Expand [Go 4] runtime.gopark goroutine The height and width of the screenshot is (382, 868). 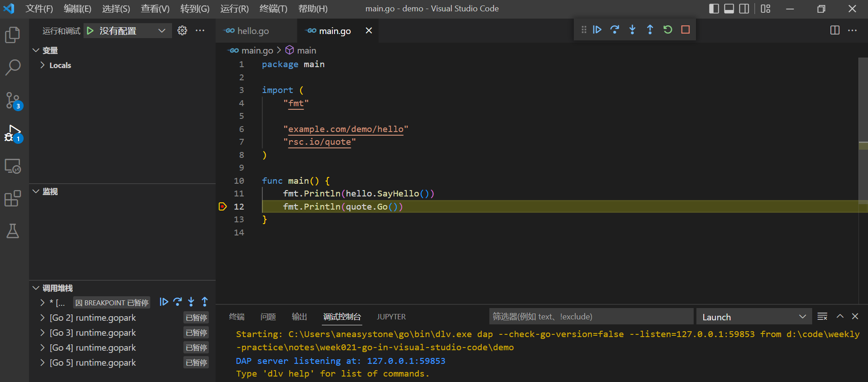coord(42,348)
